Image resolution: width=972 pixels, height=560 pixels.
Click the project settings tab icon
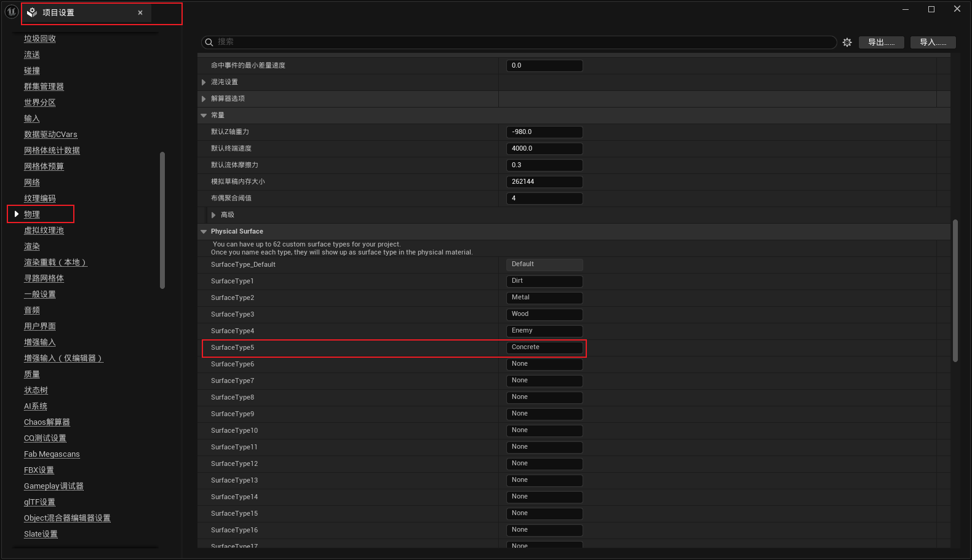(x=32, y=12)
